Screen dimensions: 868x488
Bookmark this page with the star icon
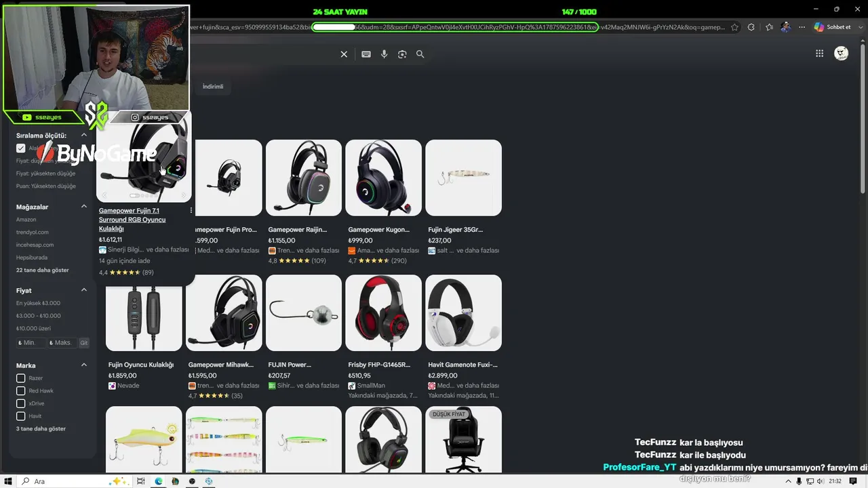point(734,27)
